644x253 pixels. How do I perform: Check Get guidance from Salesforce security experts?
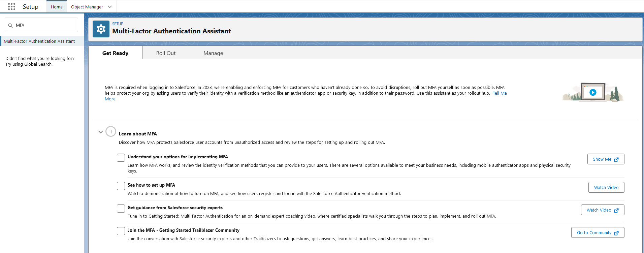121,209
